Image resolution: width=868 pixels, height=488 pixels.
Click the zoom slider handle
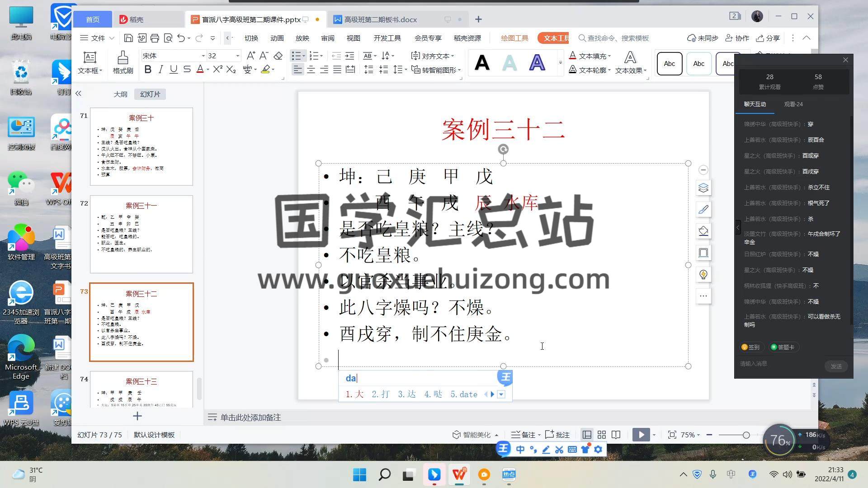(746, 435)
